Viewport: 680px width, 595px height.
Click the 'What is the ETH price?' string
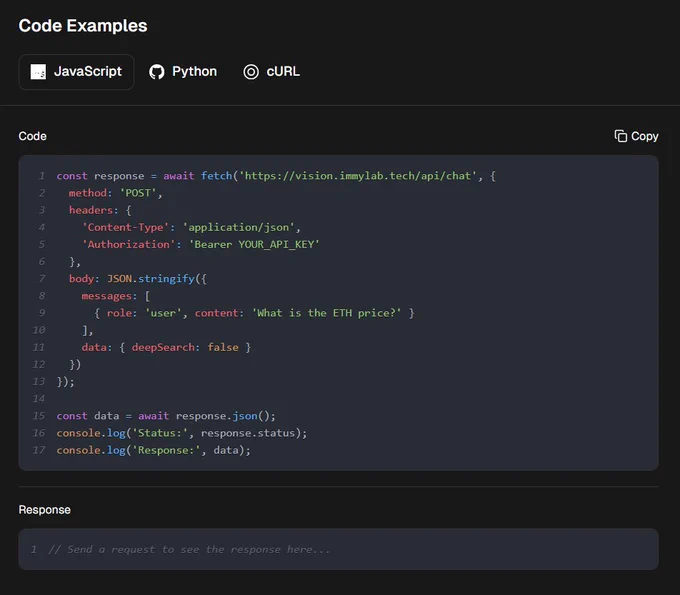click(x=327, y=313)
